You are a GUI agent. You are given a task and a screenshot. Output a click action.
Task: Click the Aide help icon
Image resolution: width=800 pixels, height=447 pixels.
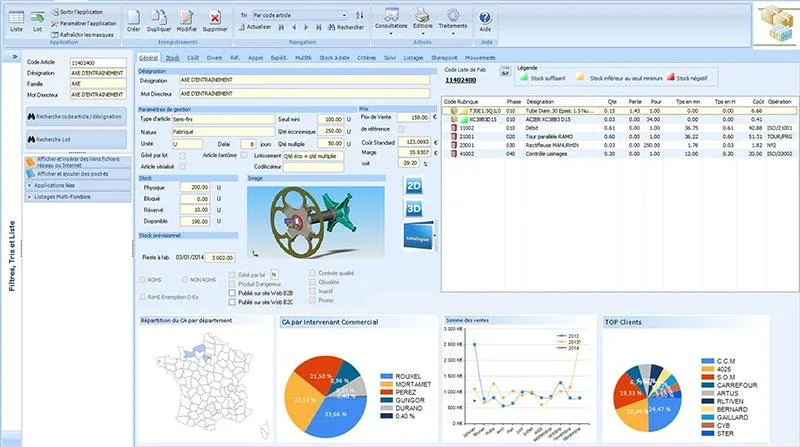point(485,21)
